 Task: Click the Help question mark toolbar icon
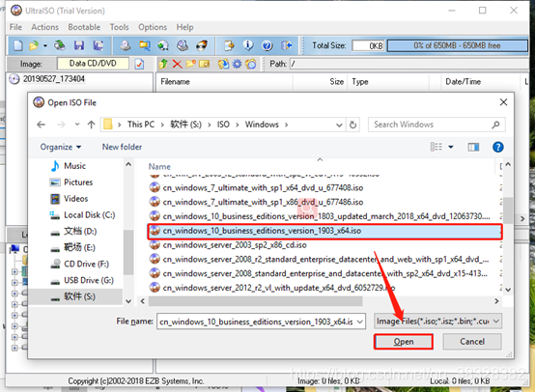[267, 45]
